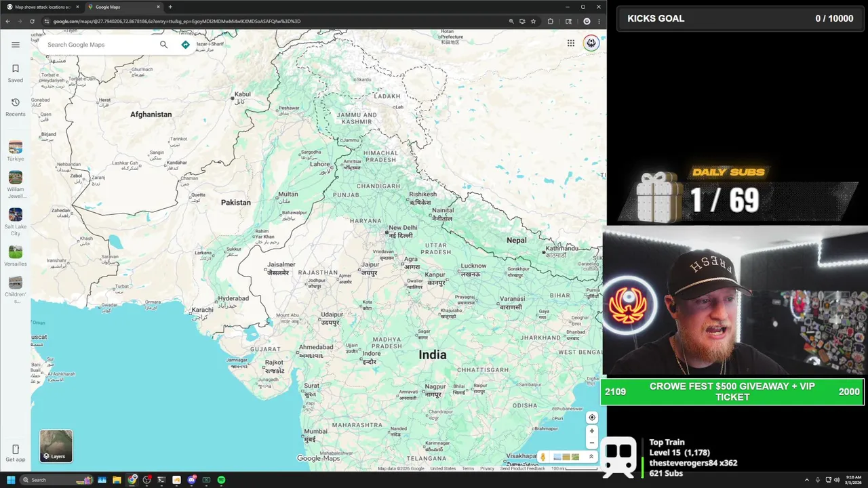This screenshot has height=488, width=868.
Task: Open the Recents panel
Action: click(x=16, y=107)
